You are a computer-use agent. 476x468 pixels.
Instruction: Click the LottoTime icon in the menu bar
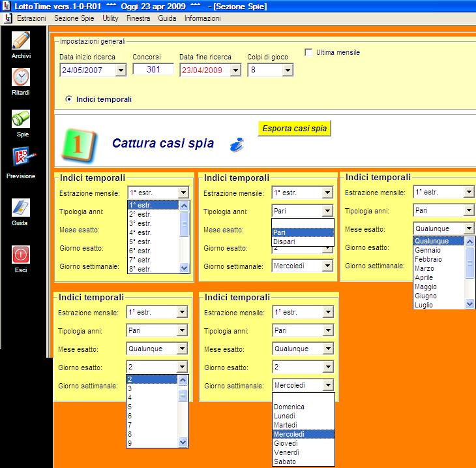coord(8,18)
